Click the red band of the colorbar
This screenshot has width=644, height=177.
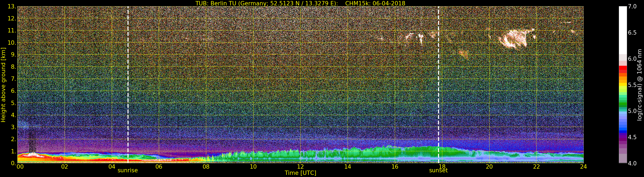(623, 69)
